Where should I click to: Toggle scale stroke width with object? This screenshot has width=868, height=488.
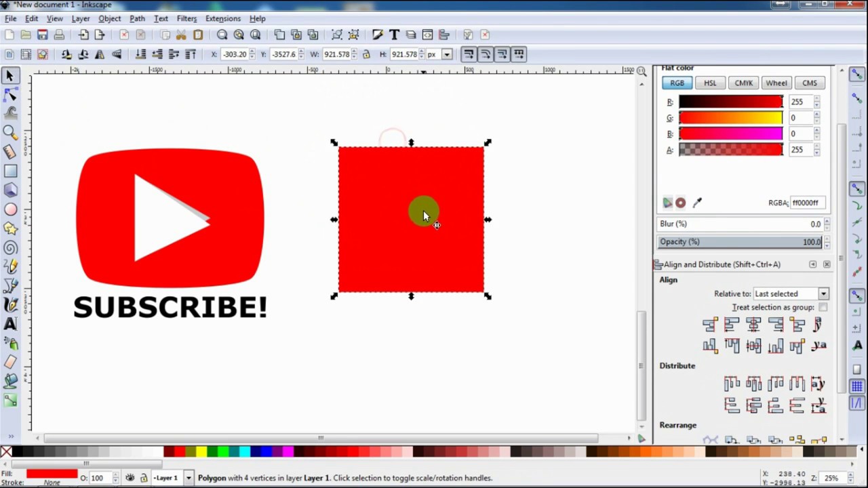coord(469,54)
